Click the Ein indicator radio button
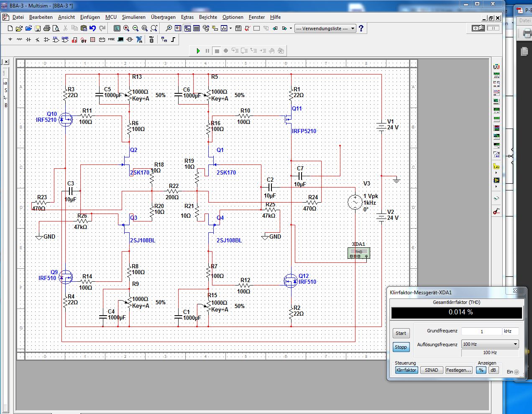 point(517,372)
